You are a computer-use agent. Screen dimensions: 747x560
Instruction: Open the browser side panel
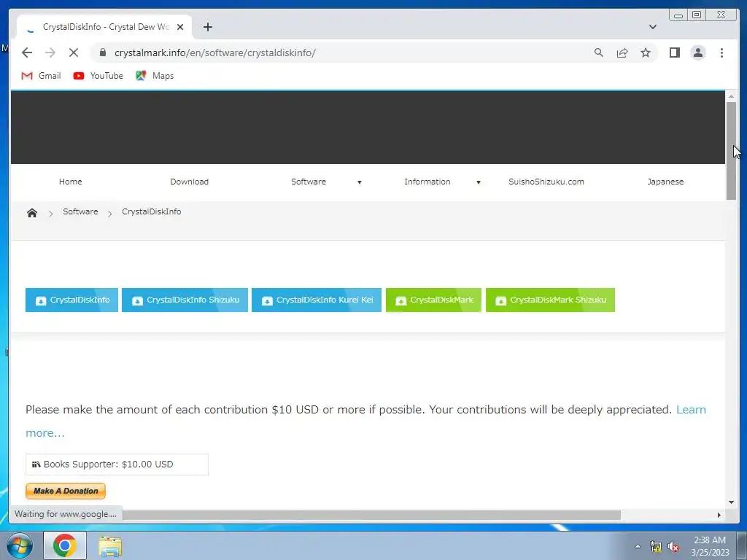coord(675,52)
